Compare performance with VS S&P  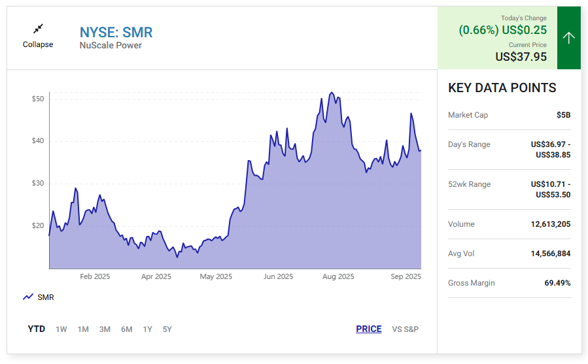(x=406, y=329)
